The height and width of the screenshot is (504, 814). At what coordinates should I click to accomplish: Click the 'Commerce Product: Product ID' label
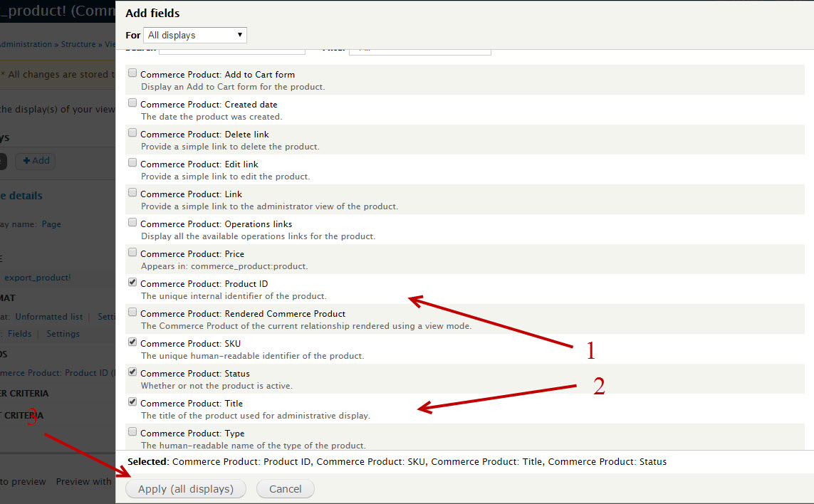(204, 284)
